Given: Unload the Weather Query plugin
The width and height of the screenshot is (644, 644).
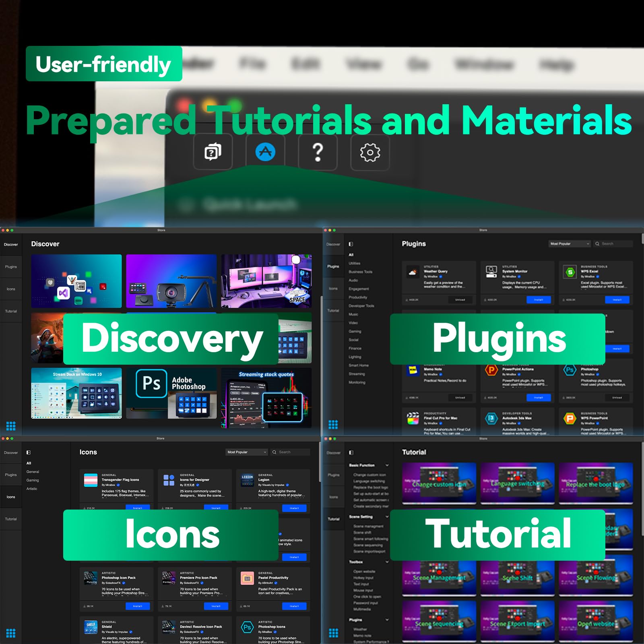Looking at the screenshot, I should pos(460,300).
